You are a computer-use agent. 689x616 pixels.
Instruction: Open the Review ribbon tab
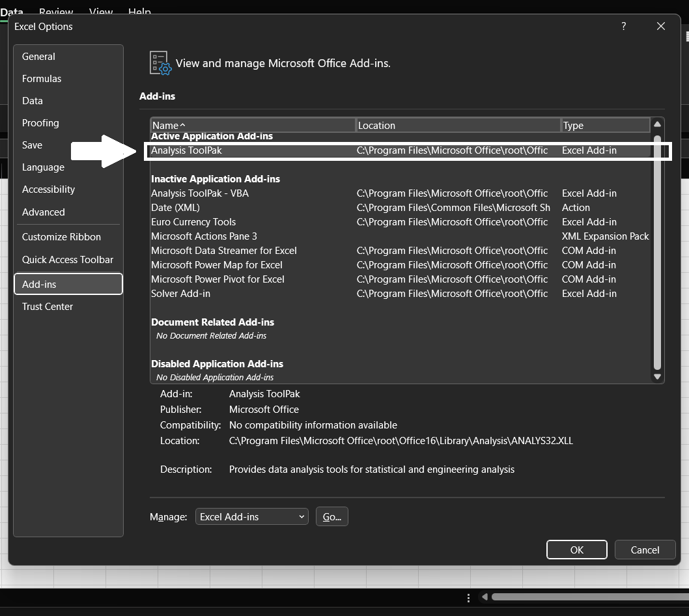56,12
